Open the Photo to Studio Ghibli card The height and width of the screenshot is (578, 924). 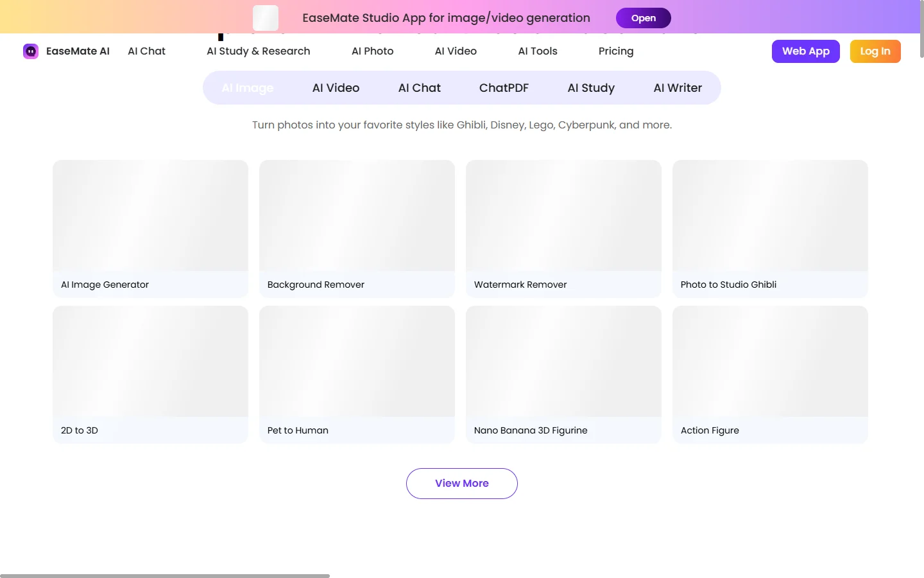pyautogui.click(x=770, y=229)
